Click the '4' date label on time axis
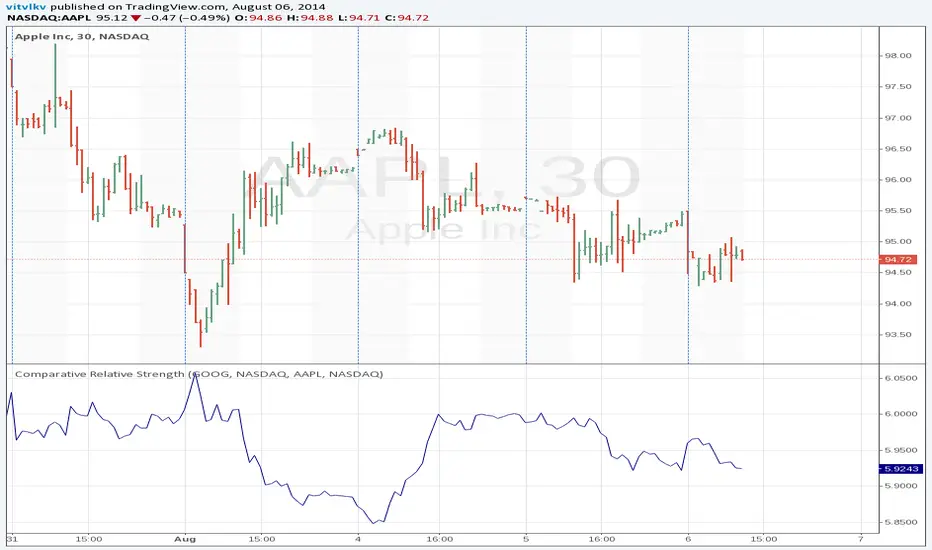Viewport: 932px width, 550px height. [x=358, y=539]
